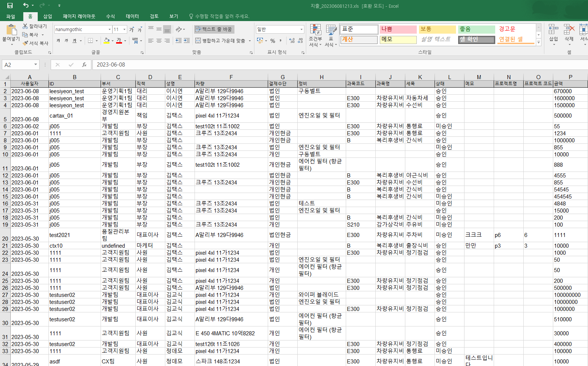This screenshot has width=588, height=366.
Task: Click the Save icon in title bar
Action: point(10,6)
